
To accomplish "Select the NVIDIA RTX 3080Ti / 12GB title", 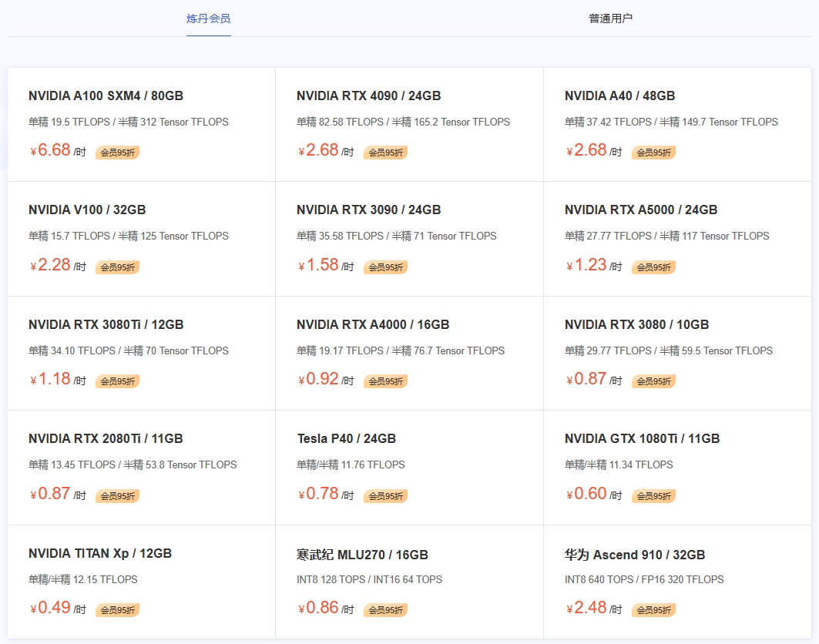I will click(x=106, y=325).
